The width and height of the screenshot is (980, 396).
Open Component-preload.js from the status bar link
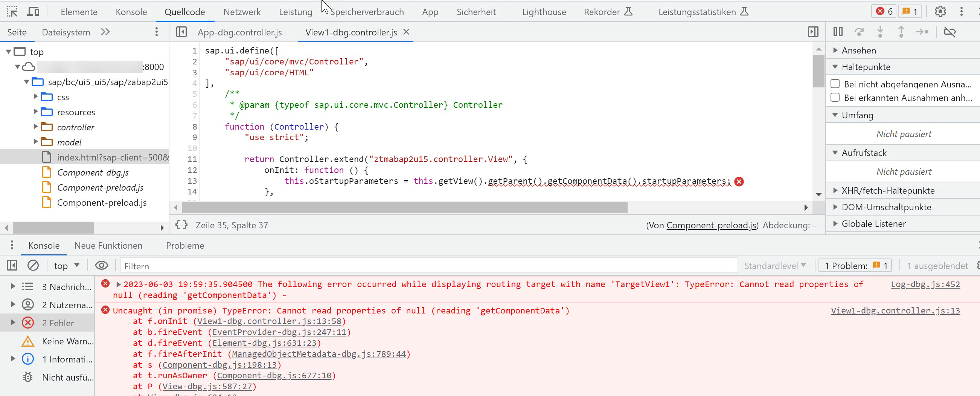coord(711,225)
